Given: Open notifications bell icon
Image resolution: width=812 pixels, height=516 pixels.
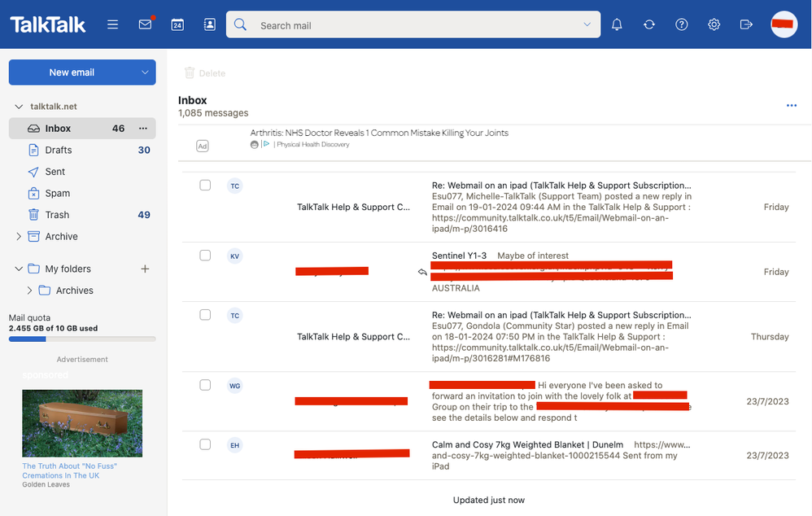Looking at the screenshot, I should pyautogui.click(x=617, y=24).
